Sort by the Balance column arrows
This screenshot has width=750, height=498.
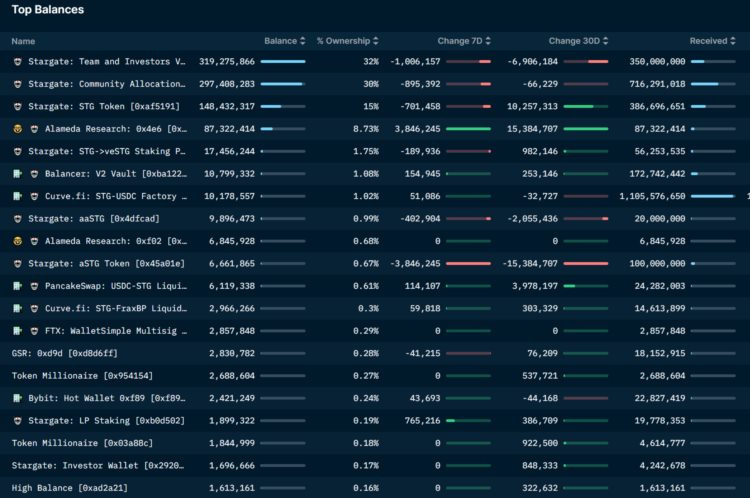click(x=303, y=41)
